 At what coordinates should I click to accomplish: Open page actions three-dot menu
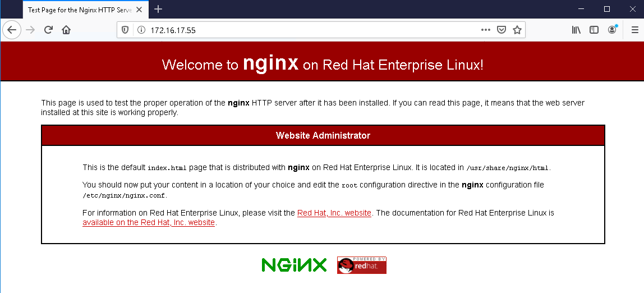pyautogui.click(x=485, y=30)
